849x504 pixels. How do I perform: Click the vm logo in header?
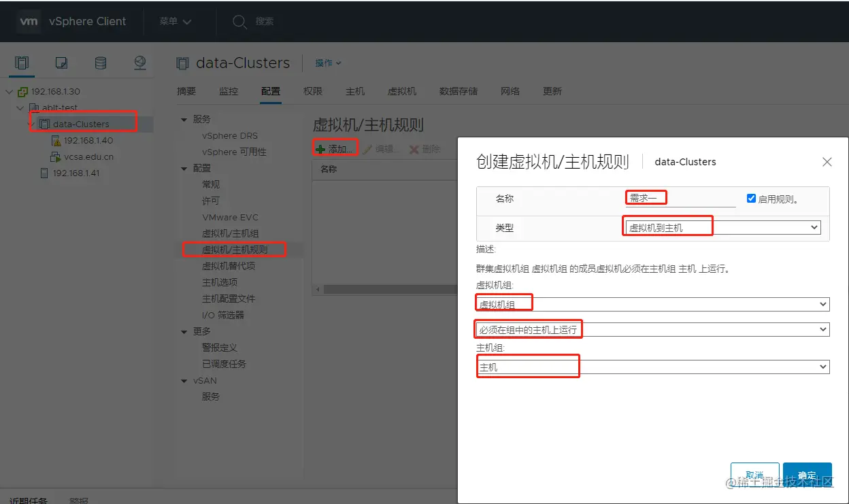click(29, 21)
